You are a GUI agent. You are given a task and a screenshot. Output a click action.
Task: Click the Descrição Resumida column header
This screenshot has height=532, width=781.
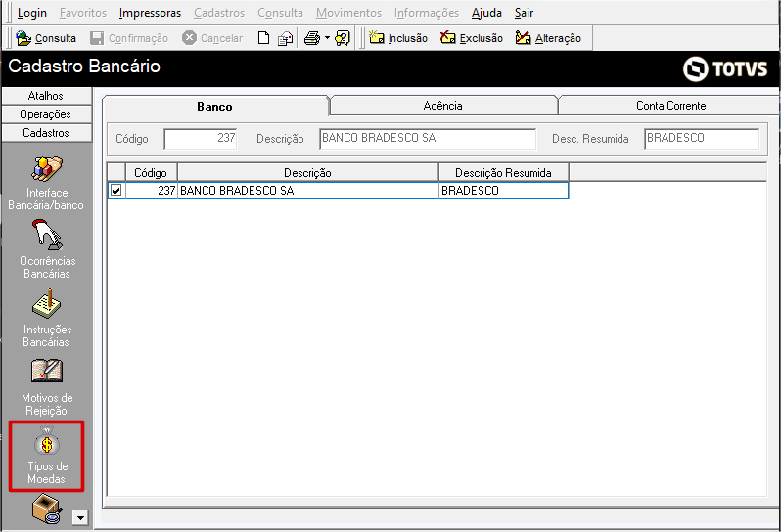pyautogui.click(x=504, y=173)
